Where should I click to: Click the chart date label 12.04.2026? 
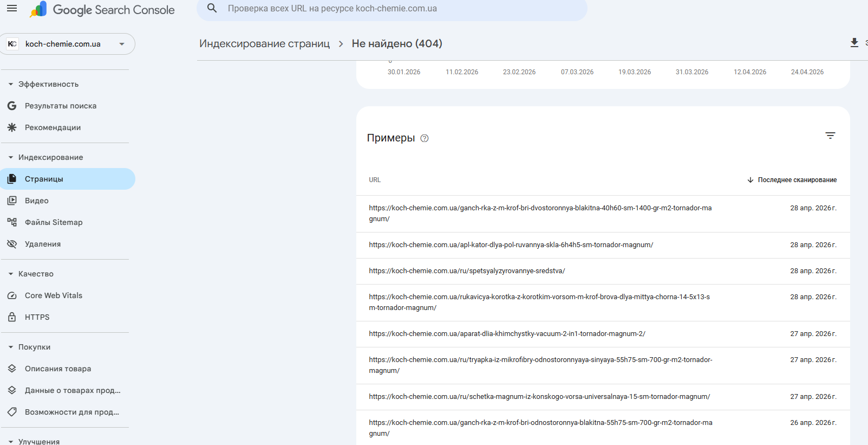[x=750, y=72]
